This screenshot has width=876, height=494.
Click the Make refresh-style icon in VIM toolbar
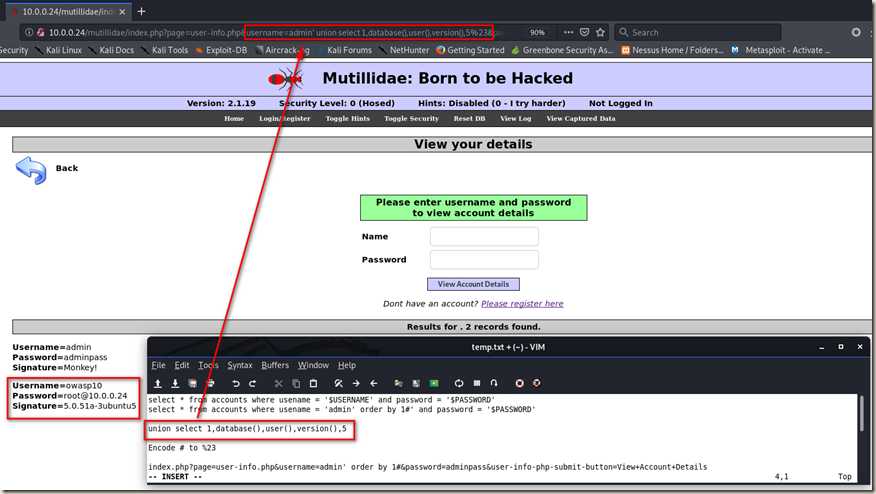tap(459, 383)
